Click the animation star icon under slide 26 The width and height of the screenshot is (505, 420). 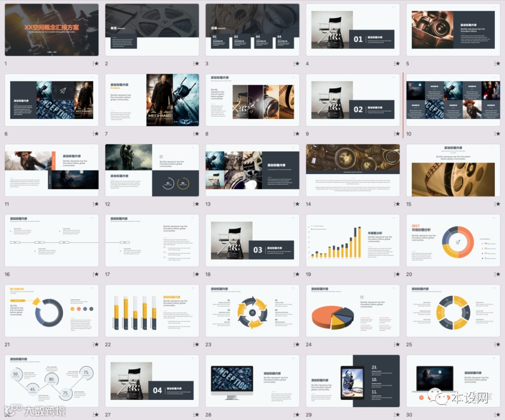pos(96,414)
